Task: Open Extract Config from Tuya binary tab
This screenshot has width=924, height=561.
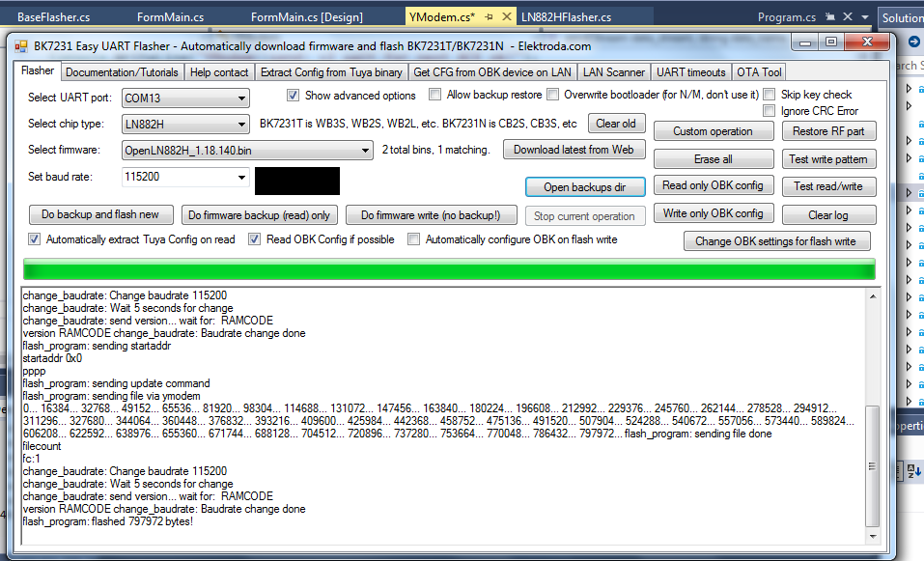Action: [331, 72]
